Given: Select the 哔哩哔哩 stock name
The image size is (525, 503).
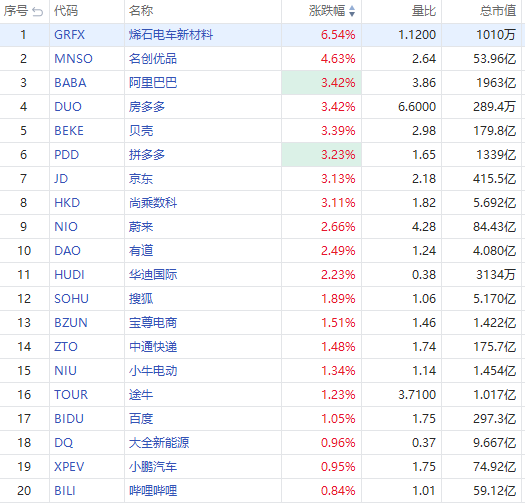Looking at the screenshot, I should (x=153, y=491).
